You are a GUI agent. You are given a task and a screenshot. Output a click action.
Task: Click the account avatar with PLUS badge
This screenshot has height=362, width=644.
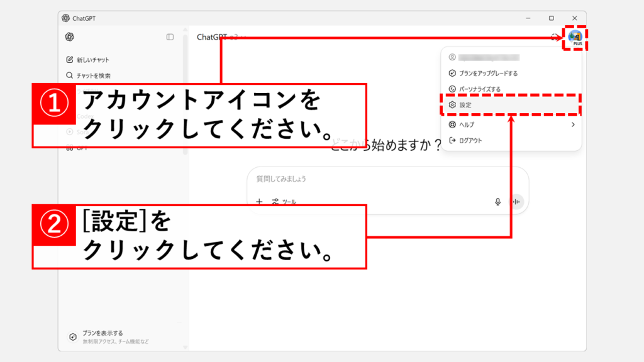coord(575,37)
